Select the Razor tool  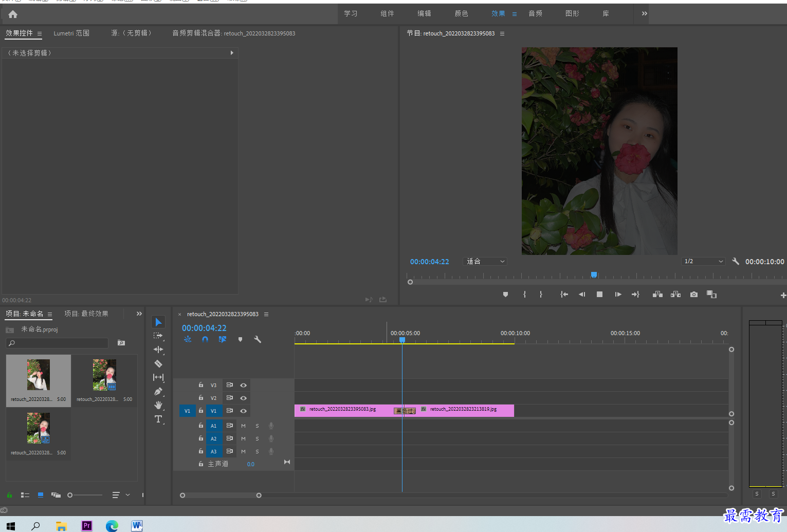(x=158, y=363)
